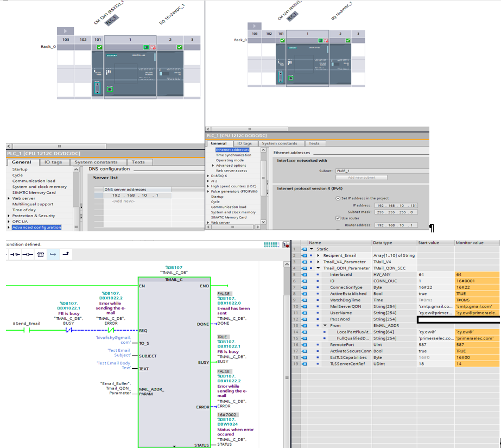The image size is (501, 448).
Task: Click the play arrow above left rack
Action: (x=65, y=31)
